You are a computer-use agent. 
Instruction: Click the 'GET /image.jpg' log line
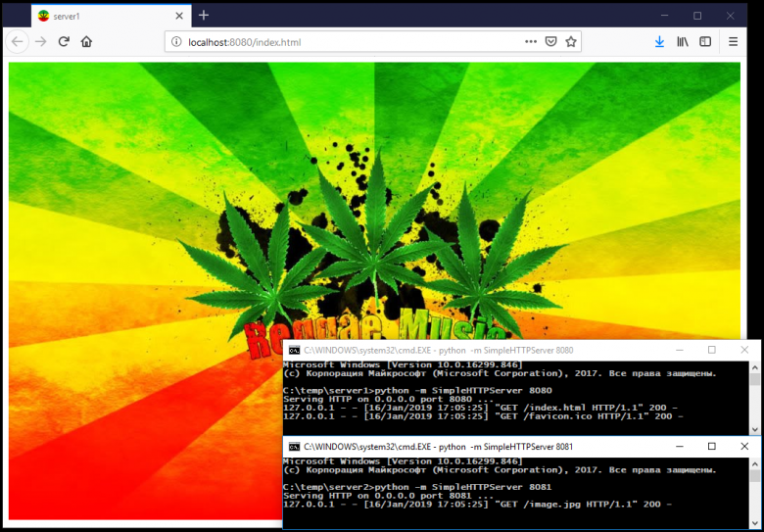tap(478, 505)
